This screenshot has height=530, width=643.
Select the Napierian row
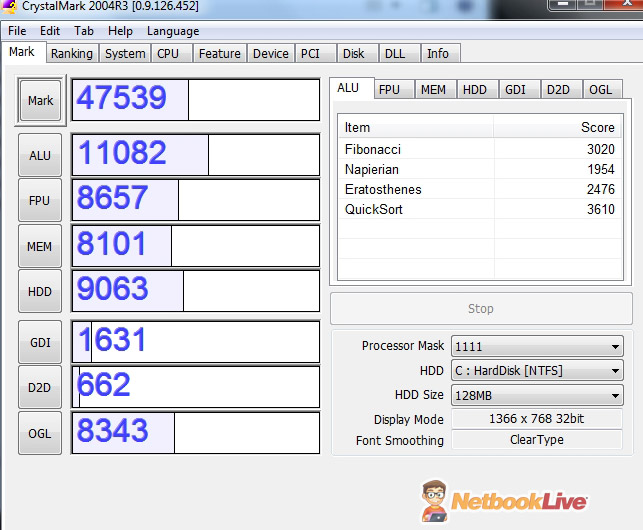click(480, 169)
